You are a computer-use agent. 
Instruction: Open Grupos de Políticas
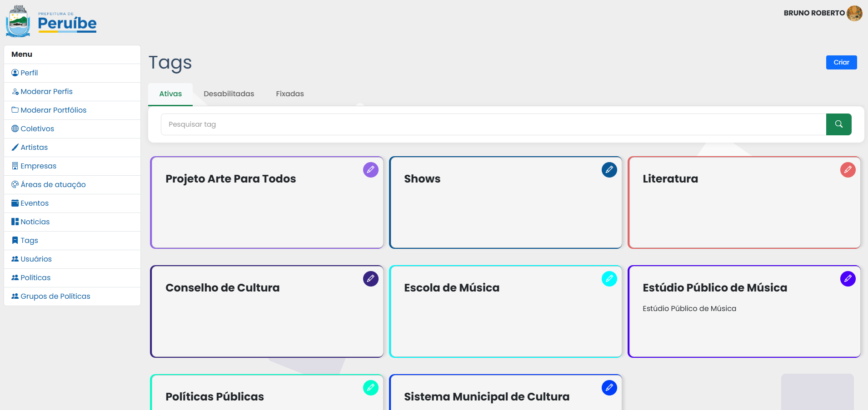pyautogui.click(x=72, y=296)
